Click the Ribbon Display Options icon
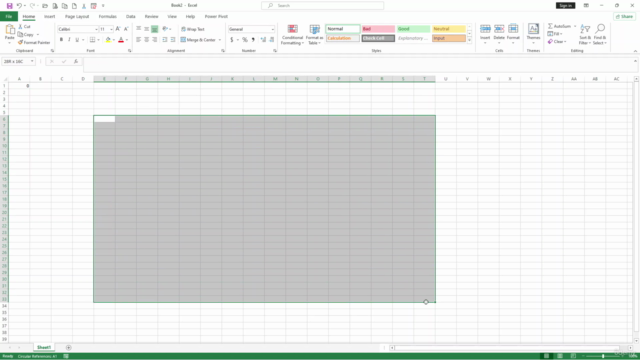Image resolution: width=640 pixels, height=360 pixels. (x=586, y=5)
